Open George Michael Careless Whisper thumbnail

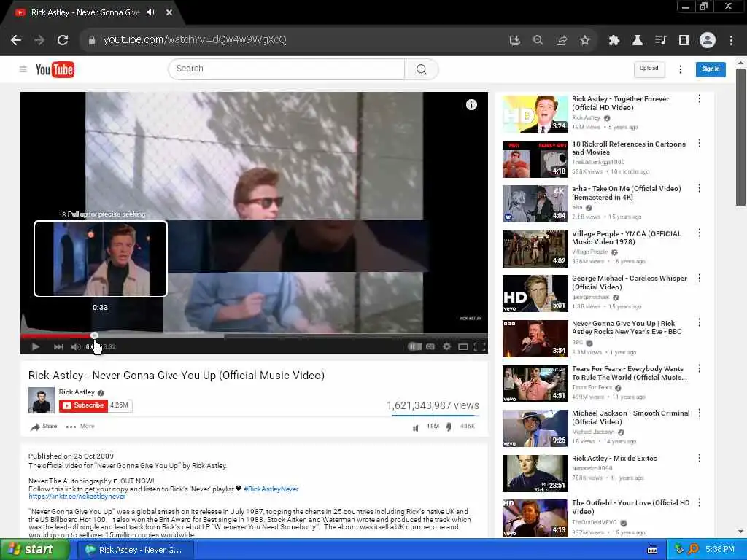coord(535,293)
